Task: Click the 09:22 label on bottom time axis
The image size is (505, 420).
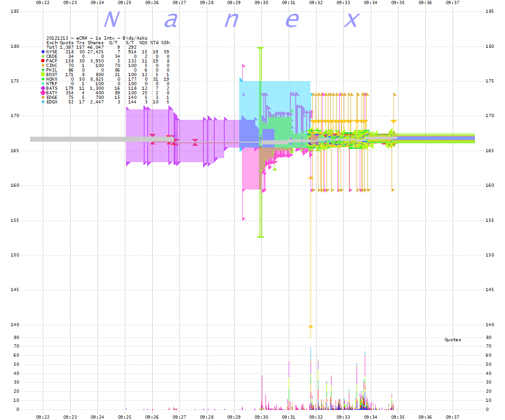Action: (x=43, y=417)
